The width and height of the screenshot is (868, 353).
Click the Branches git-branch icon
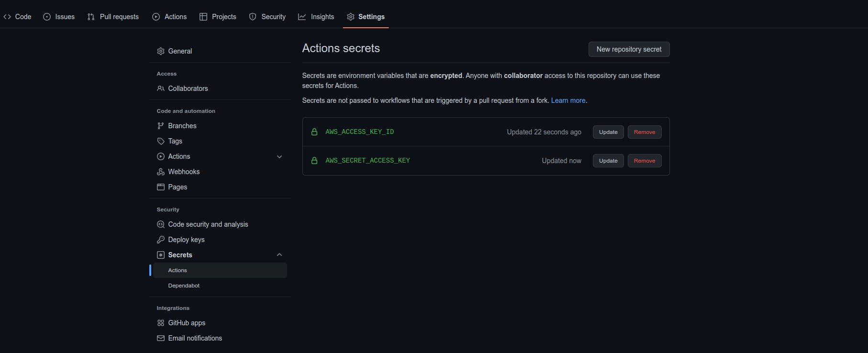coord(161,126)
